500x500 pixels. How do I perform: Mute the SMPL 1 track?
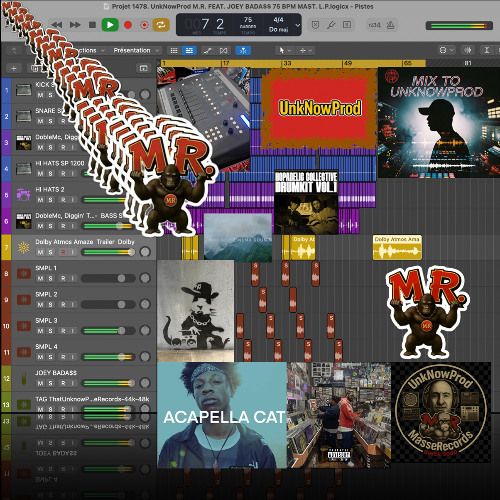41,278
